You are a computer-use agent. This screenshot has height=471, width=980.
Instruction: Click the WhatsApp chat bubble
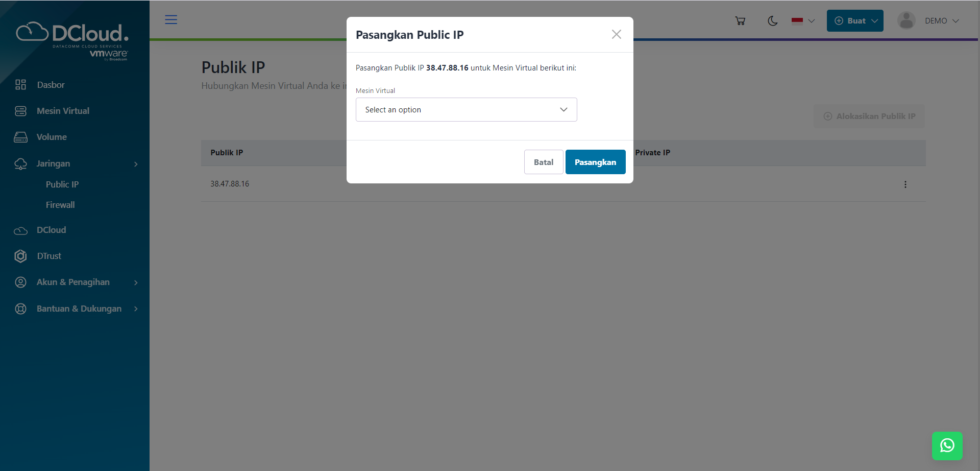tap(947, 445)
